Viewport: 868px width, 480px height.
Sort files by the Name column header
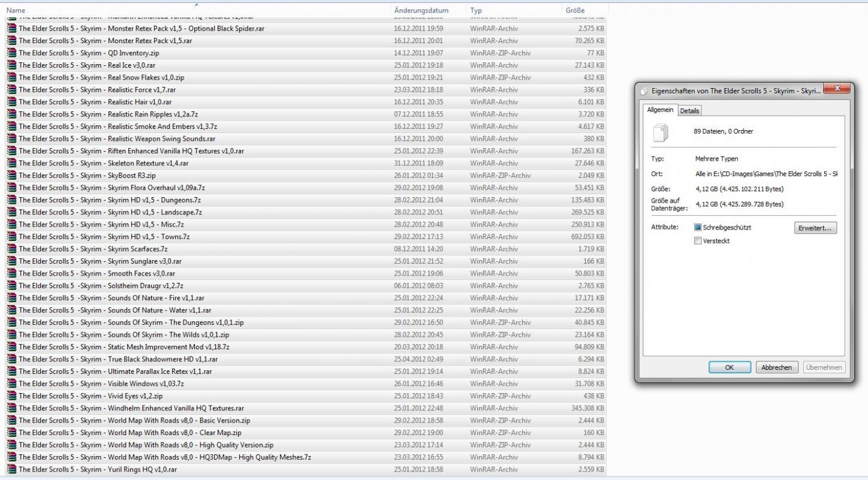tap(197, 10)
